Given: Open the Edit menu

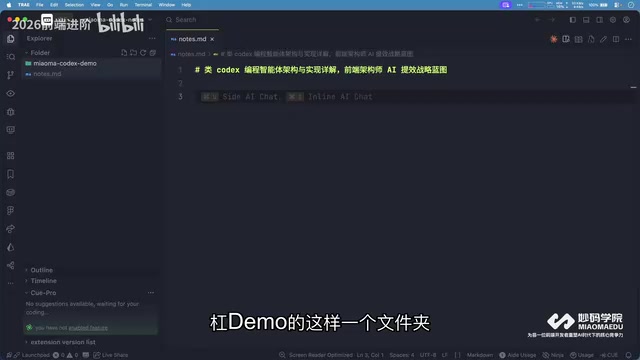Looking at the screenshot, I should tap(54, 5).
